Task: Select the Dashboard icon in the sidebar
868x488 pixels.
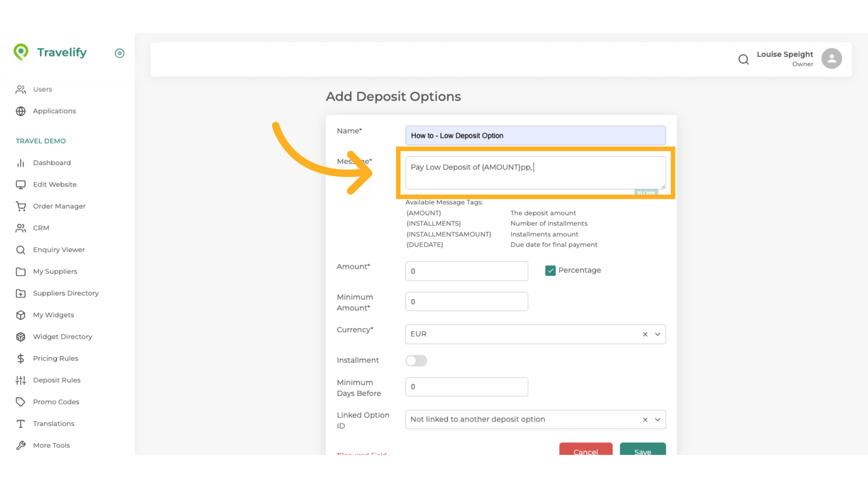Action: pyautogui.click(x=21, y=163)
